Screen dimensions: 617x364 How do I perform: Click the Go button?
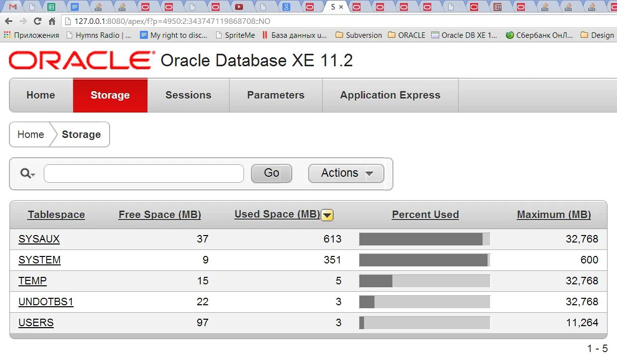point(271,173)
